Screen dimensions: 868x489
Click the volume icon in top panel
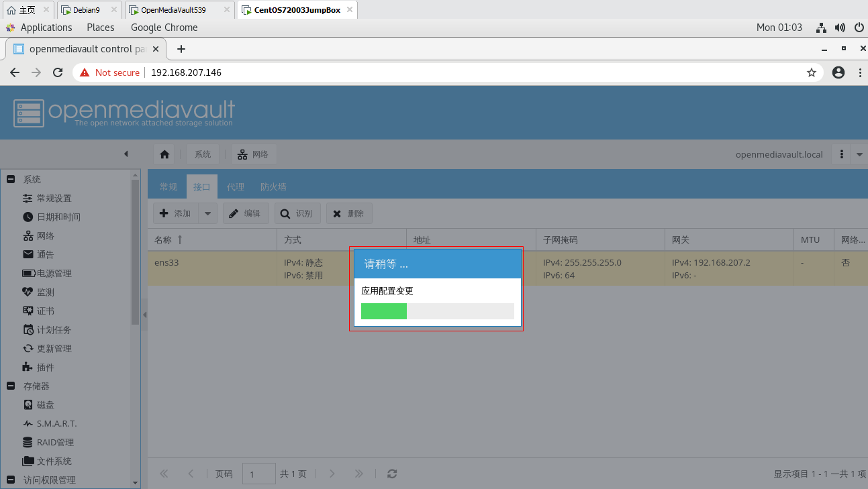(840, 28)
